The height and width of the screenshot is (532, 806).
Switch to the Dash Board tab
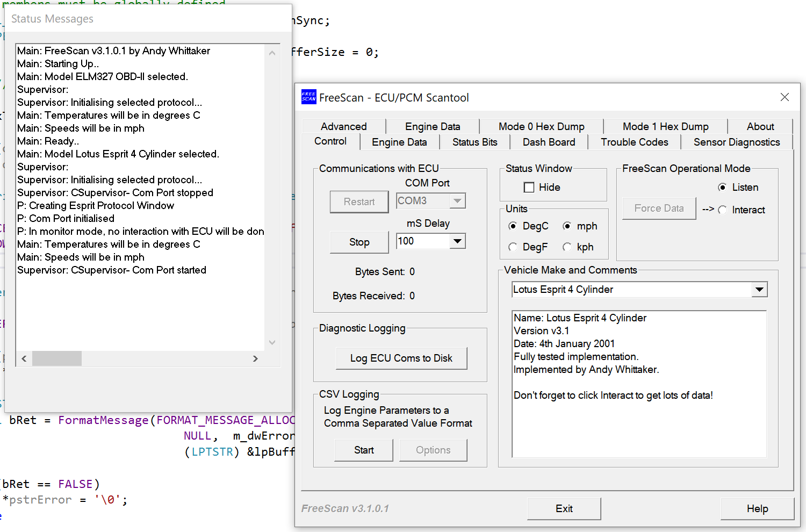coord(549,142)
